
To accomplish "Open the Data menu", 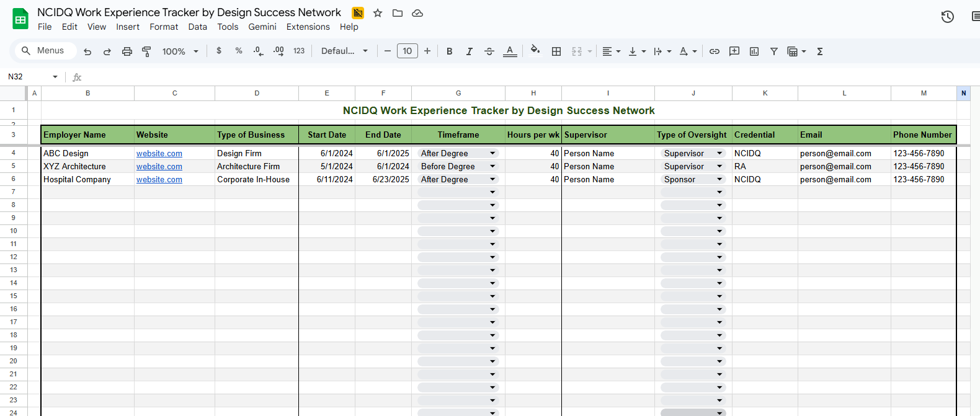I will point(198,27).
